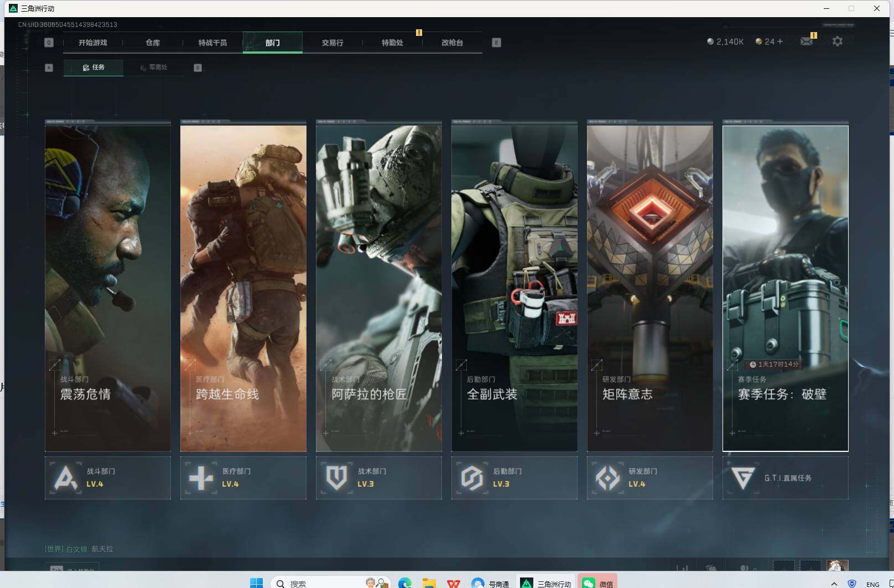Select the 任务 sub-tab
Viewport: 894px width, 588px height.
93,67
